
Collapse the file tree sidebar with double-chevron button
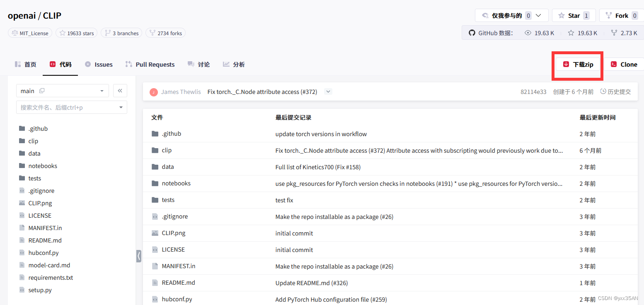[x=120, y=91]
